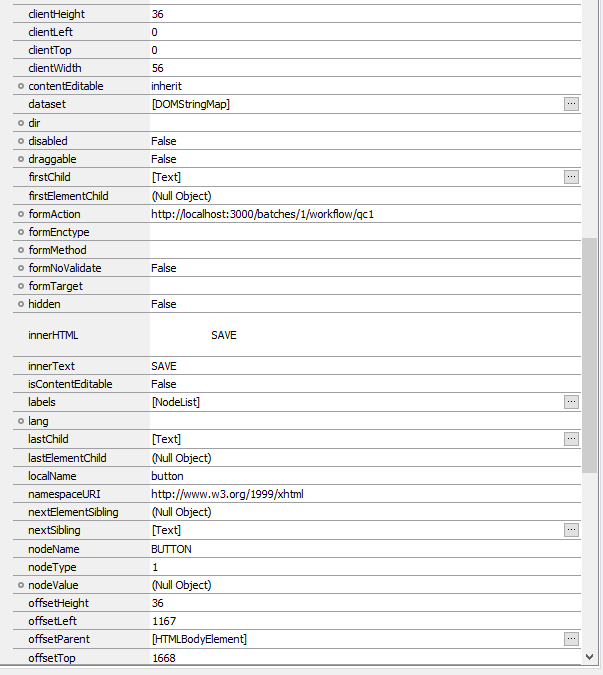
Task: Click the circle marker beside formAction
Action: 21,214
